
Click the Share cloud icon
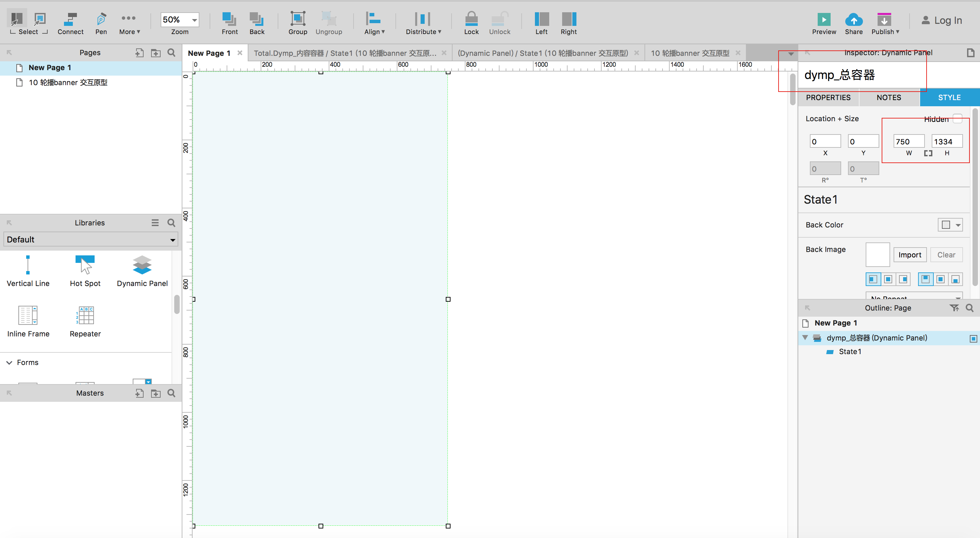(x=853, y=20)
